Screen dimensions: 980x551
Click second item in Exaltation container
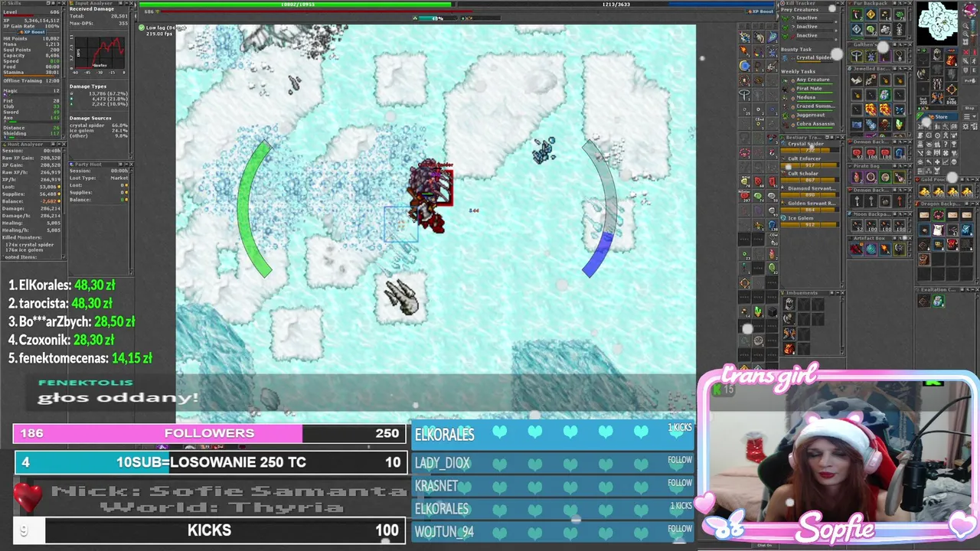click(x=938, y=301)
